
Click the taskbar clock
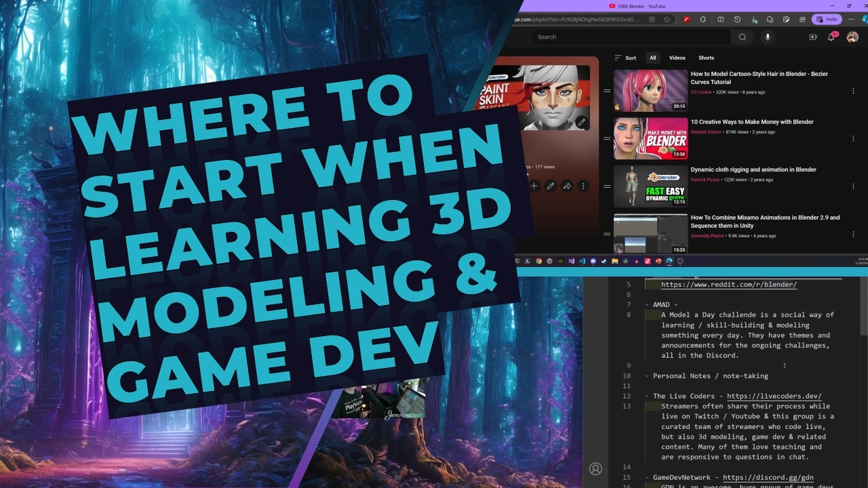click(x=861, y=261)
